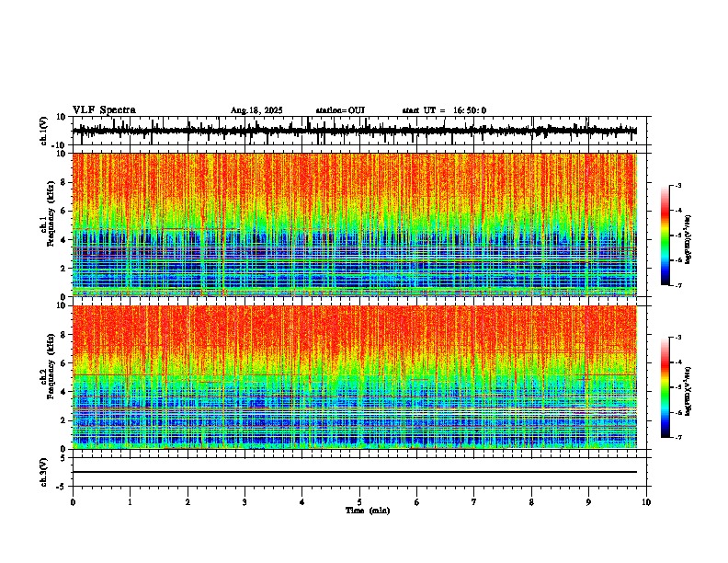This screenshot has height=563, width=728.
Task: Click the flat ch.3 voltage trace
Action: 355,472
